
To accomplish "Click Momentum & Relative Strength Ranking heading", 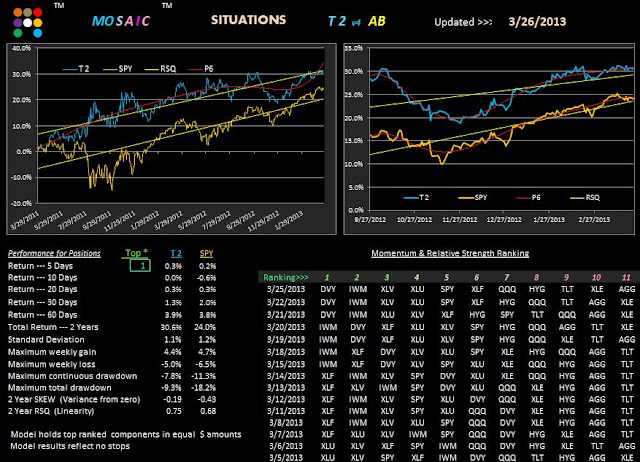I will click(450, 253).
